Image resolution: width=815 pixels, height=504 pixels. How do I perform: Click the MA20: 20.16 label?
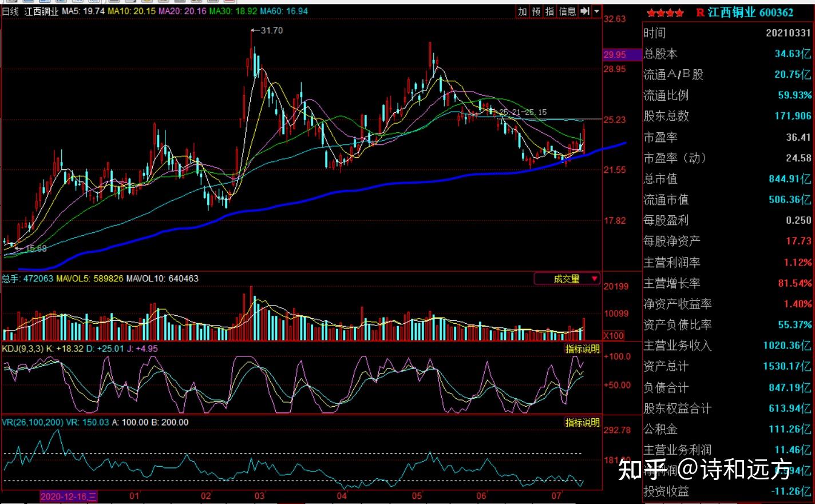182,11
